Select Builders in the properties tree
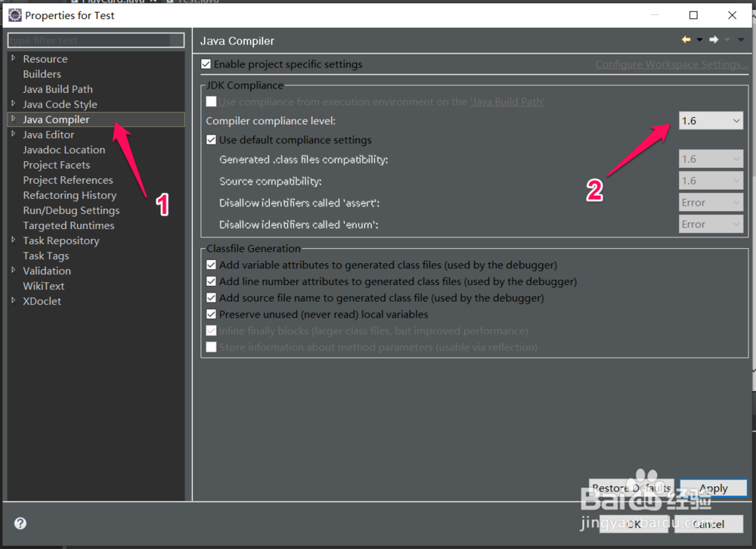The height and width of the screenshot is (549, 756). tap(42, 74)
